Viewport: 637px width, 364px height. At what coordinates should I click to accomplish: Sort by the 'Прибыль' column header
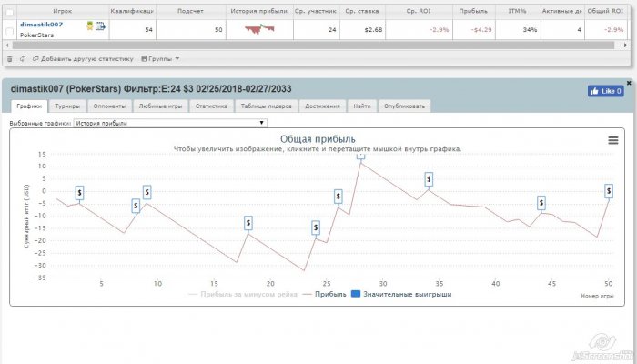pyautogui.click(x=474, y=11)
